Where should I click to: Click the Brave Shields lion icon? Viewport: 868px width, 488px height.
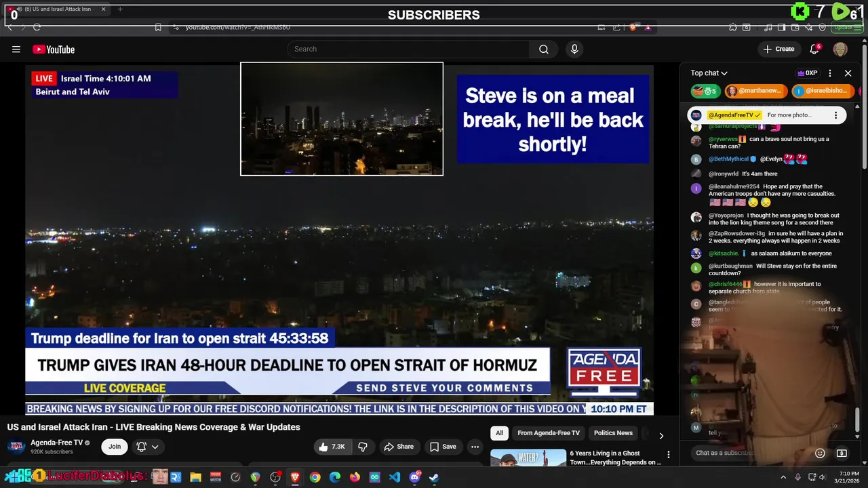633,27
